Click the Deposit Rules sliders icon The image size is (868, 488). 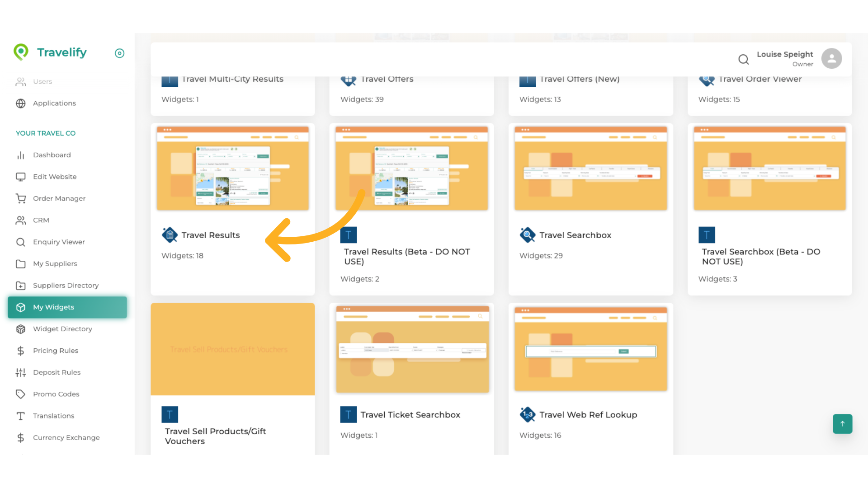tap(21, 372)
